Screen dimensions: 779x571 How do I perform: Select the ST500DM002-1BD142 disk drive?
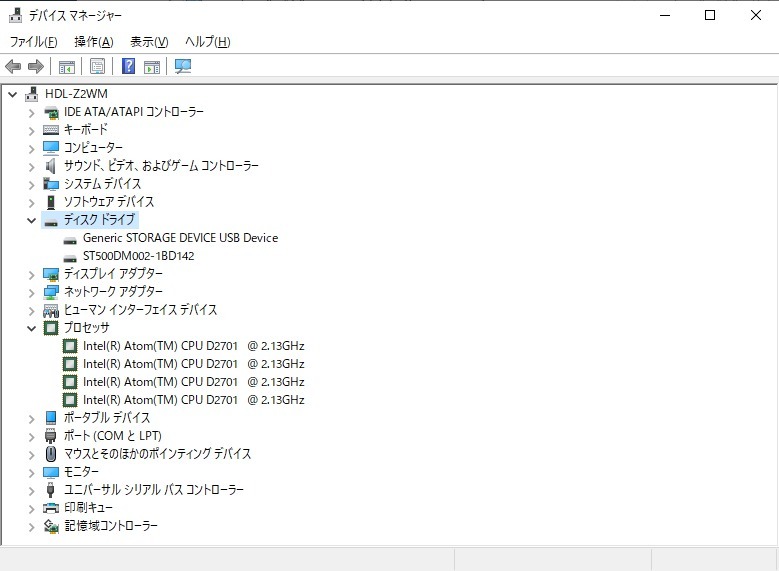click(139, 256)
